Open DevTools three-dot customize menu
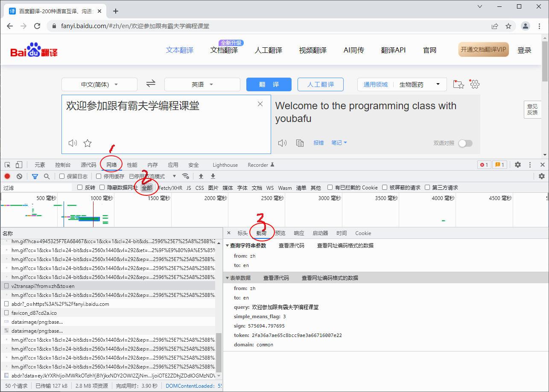This screenshot has height=392, width=549. coord(530,165)
